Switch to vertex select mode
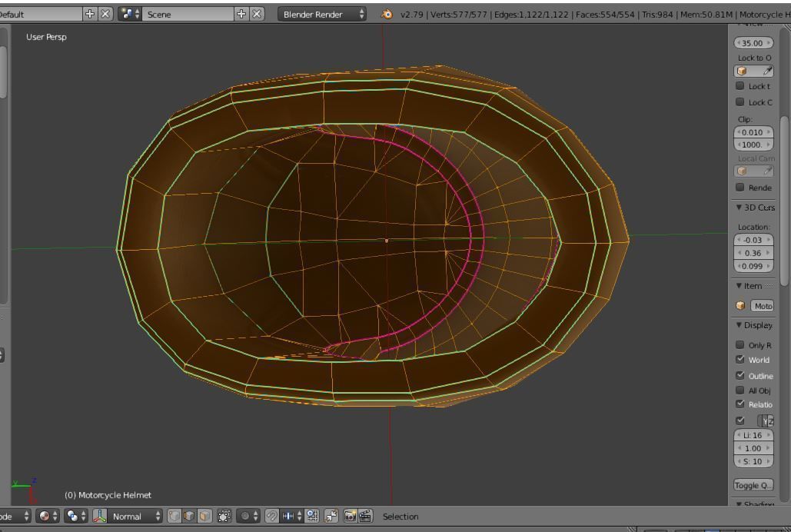Viewport: 791px width, 532px height. click(175, 517)
